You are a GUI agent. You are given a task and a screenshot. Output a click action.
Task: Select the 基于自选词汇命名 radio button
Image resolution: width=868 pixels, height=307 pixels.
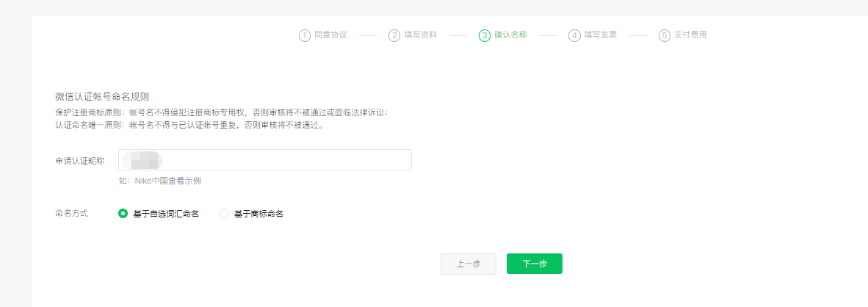(x=123, y=214)
